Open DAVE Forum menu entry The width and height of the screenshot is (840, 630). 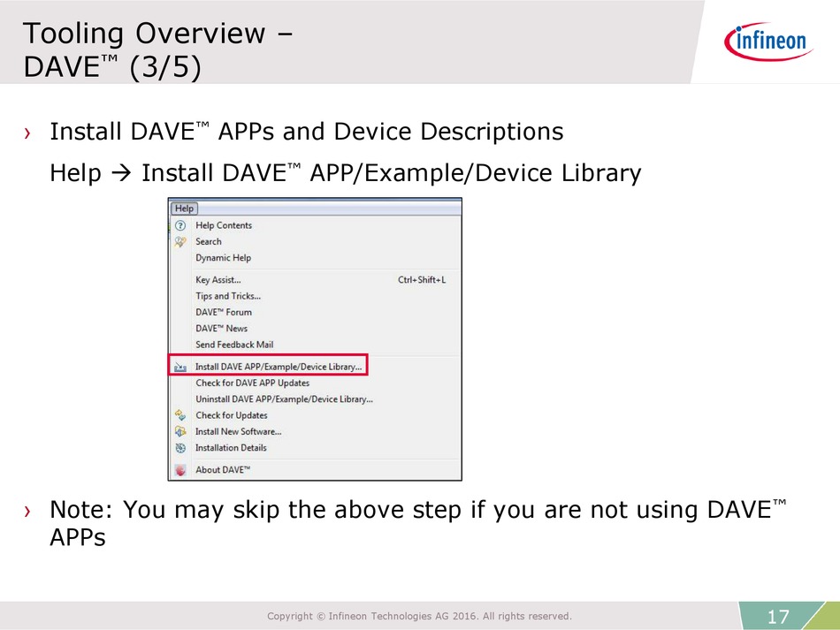[x=224, y=312]
